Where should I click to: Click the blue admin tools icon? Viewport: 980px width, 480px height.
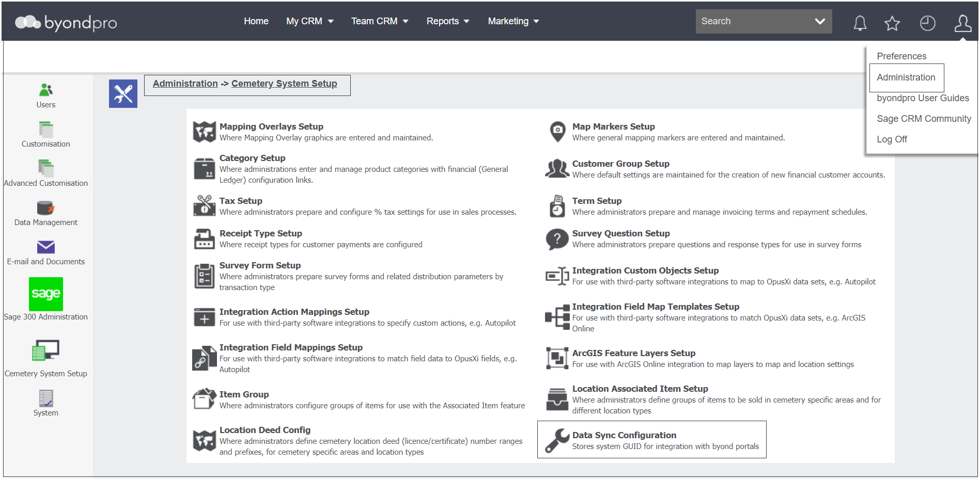(x=123, y=93)
